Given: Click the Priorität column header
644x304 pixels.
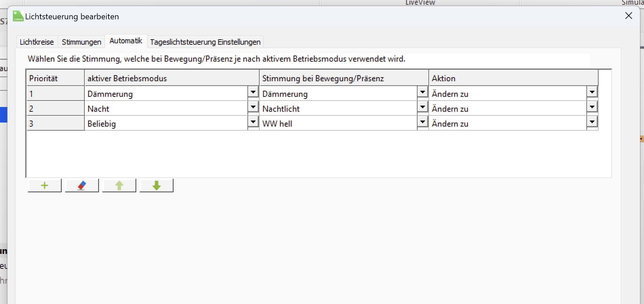Looking at the screenshot, I should click(x=55, y=78).
